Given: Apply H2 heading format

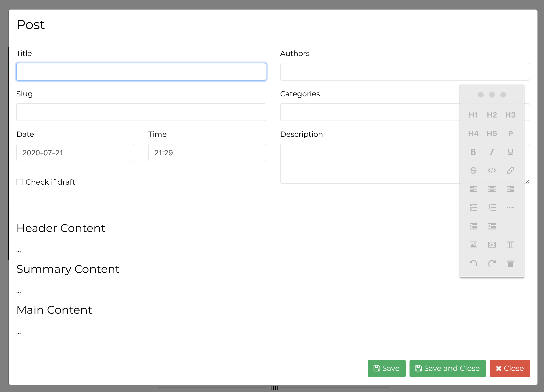Looking at the screenshot, I should click(492, 115).
